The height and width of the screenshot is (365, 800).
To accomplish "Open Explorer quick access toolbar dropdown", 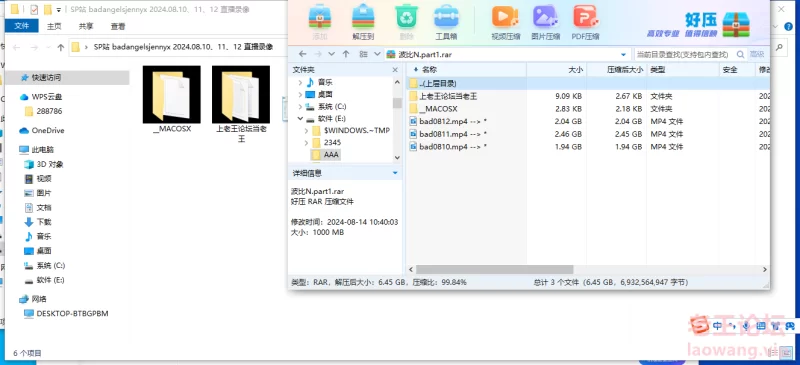I will point(59,9).
